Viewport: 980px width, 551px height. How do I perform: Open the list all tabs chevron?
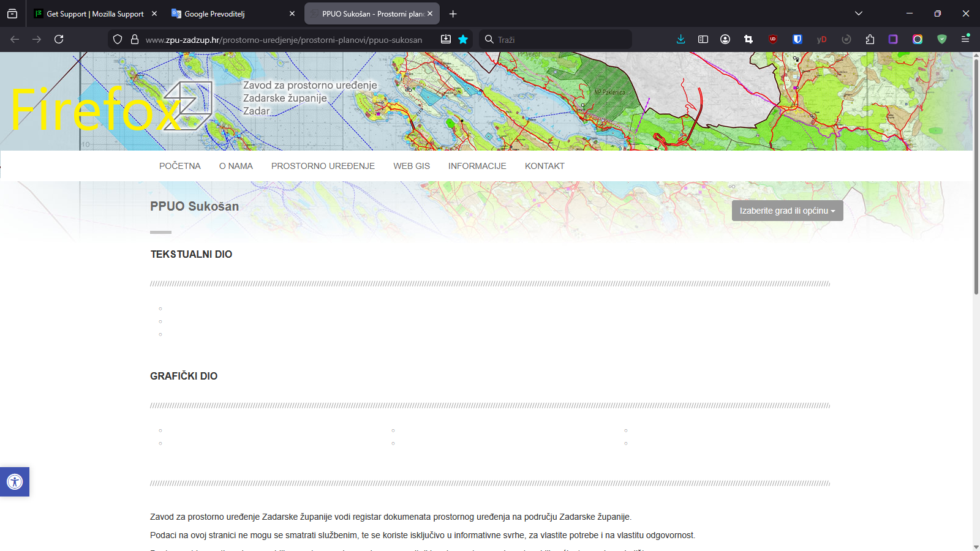859,13
